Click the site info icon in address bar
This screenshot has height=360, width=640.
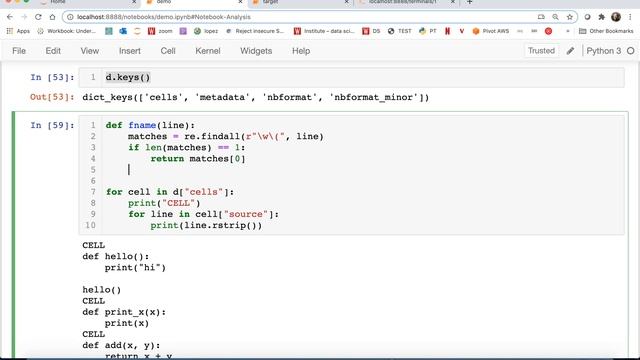pos(70,17)
